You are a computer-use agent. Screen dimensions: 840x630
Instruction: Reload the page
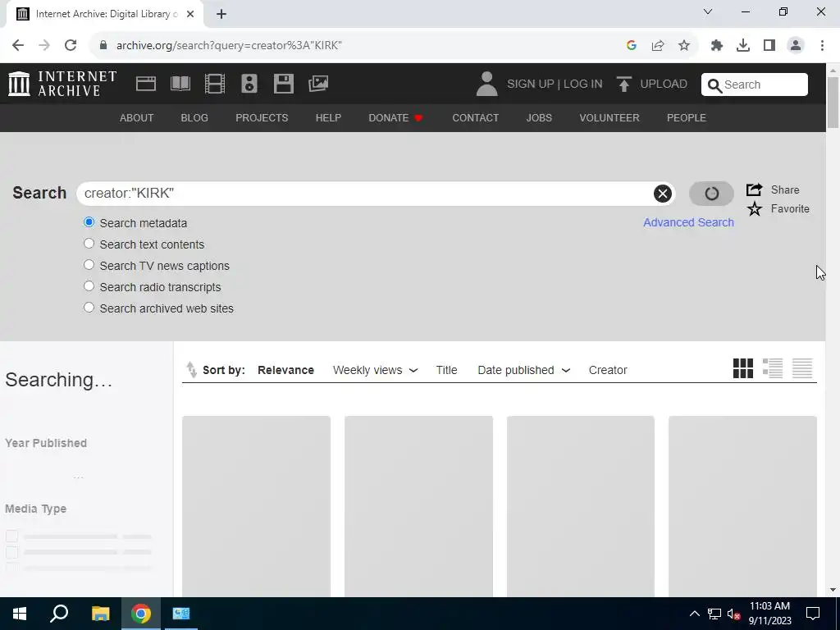coord(71,46)
